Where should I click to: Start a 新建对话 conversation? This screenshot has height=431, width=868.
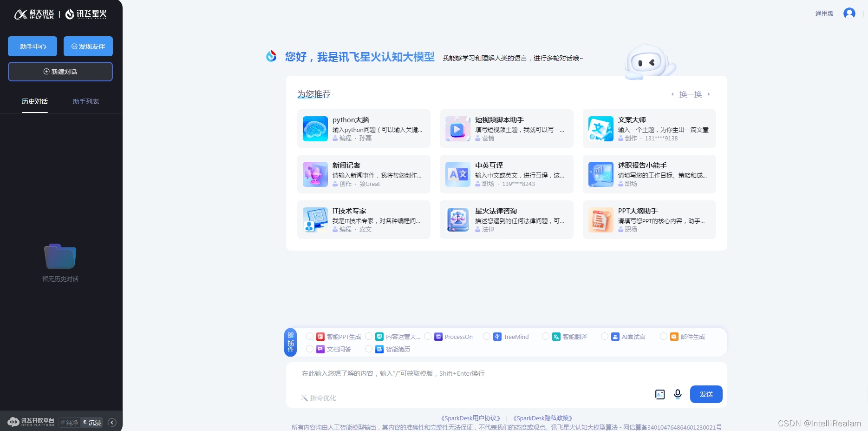click(60, 72)
